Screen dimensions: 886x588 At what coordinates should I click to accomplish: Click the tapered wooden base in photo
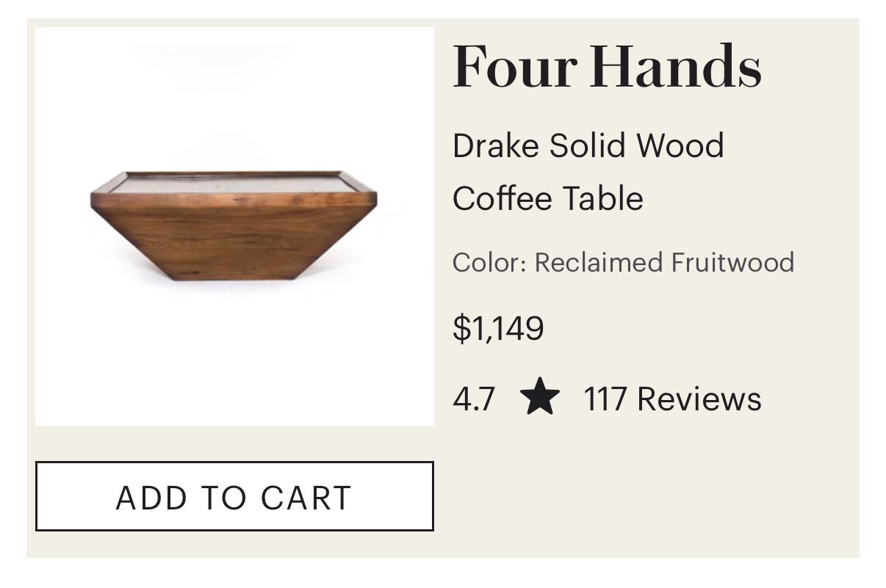tap(234, 242)
